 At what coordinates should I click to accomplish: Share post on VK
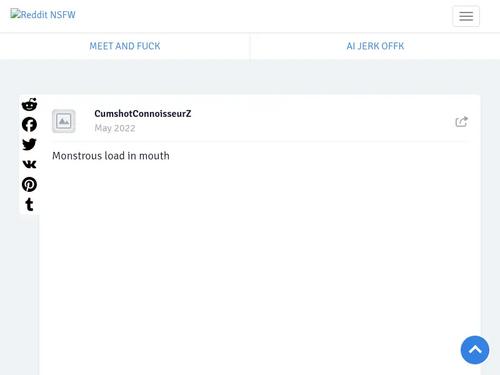pyautogui.click(x=29, y=164)
